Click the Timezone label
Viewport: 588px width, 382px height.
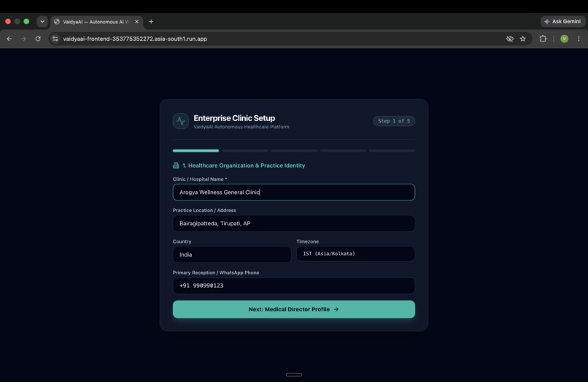(x=308, y=241)
